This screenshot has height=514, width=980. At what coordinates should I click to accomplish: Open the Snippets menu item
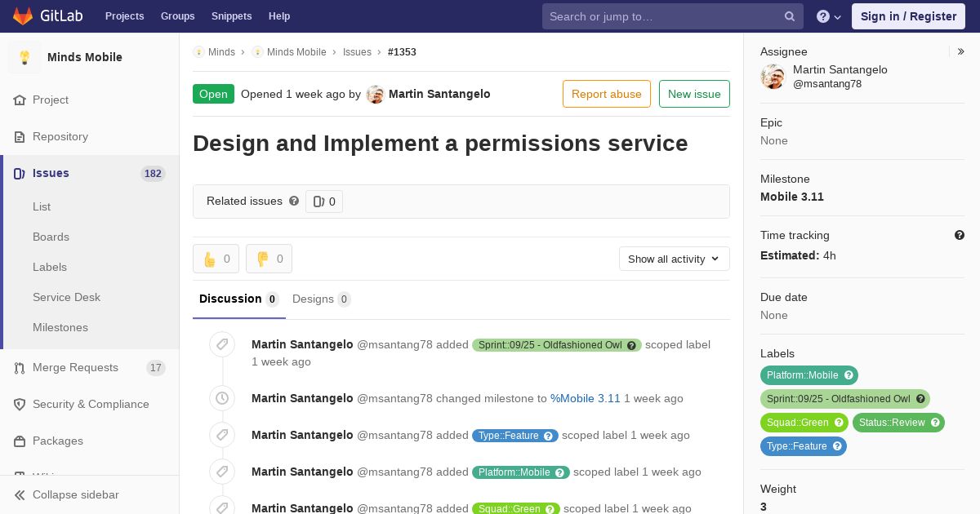(232, 16)
